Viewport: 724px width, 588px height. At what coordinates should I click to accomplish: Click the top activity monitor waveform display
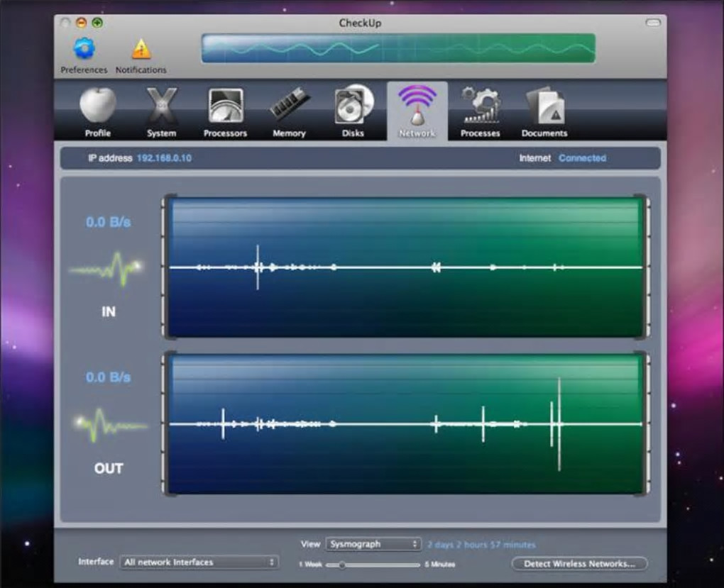(398, 48)
